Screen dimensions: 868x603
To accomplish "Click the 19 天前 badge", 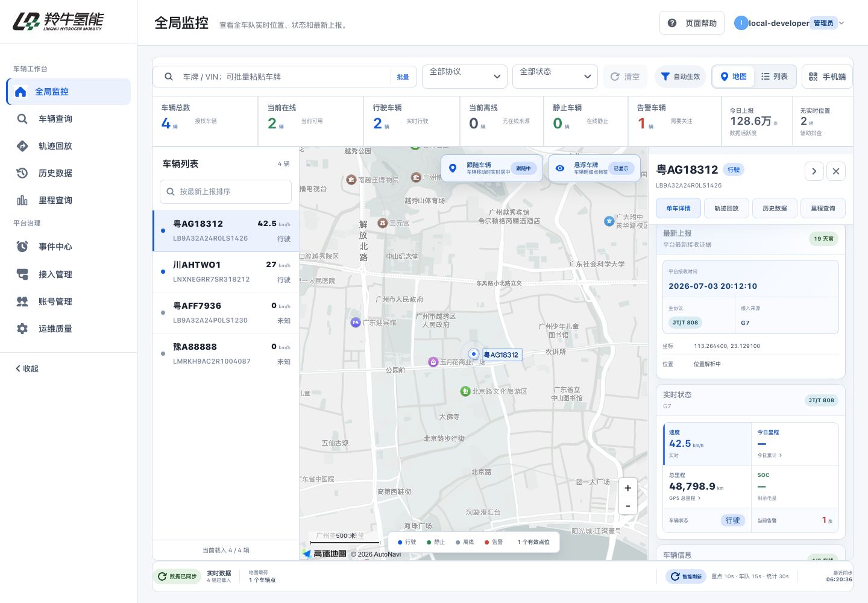I will 823,239.
